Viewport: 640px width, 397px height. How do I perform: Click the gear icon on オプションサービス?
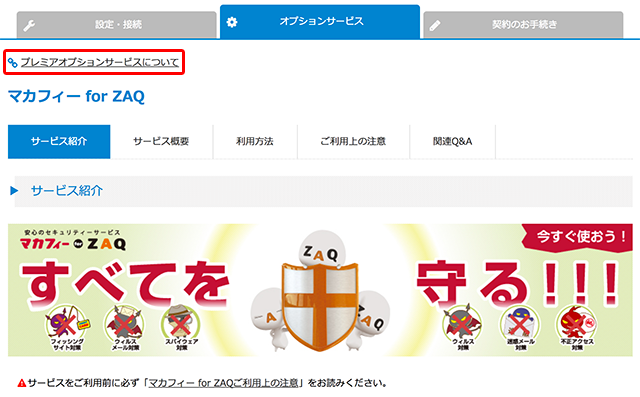(232, 22)
